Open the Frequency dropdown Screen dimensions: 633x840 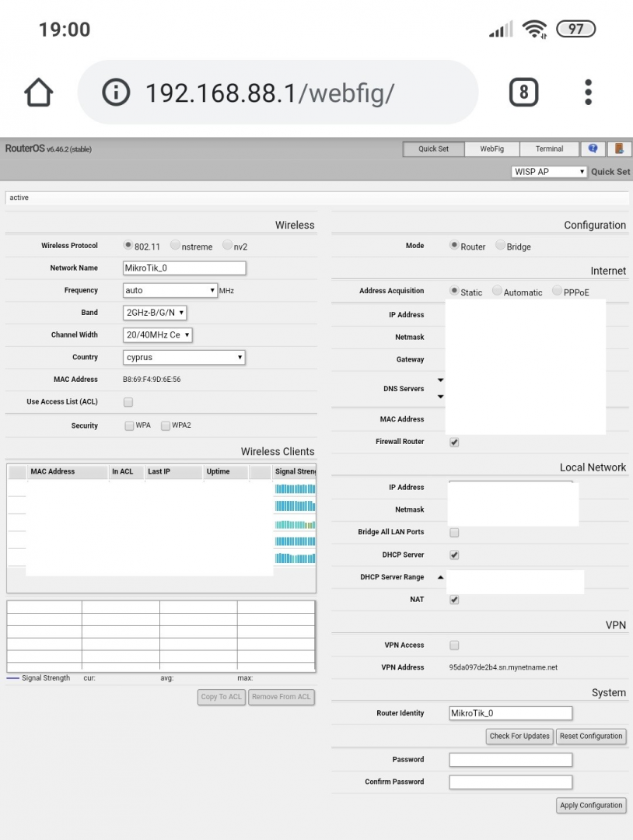tap(170, 290)
